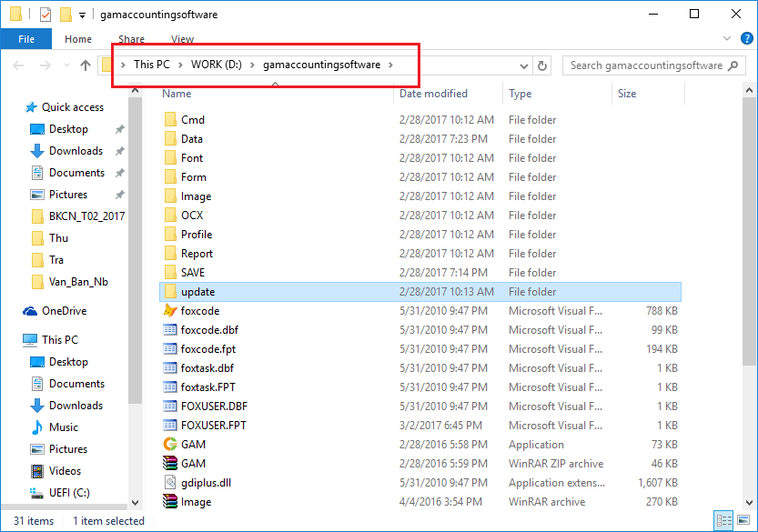This screenshot has height=532, width=758.
Task: Unpin Downloads using its pin icon
Action: tap(119, 151)
